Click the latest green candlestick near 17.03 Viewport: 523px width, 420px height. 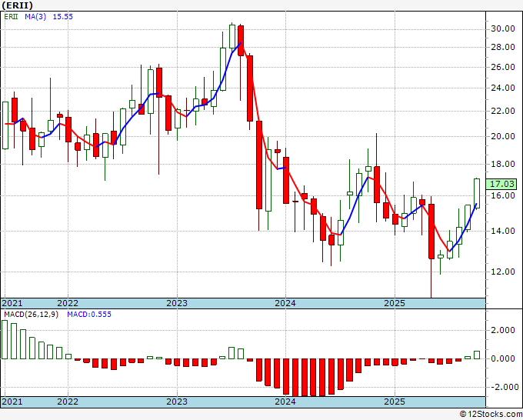click(477, 194)
